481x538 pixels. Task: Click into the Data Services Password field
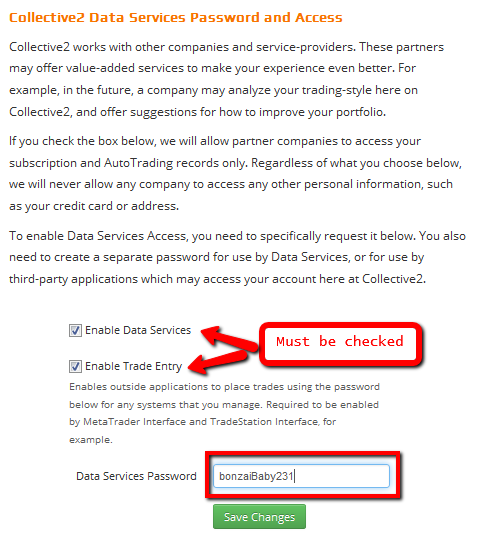coord(301,476)
